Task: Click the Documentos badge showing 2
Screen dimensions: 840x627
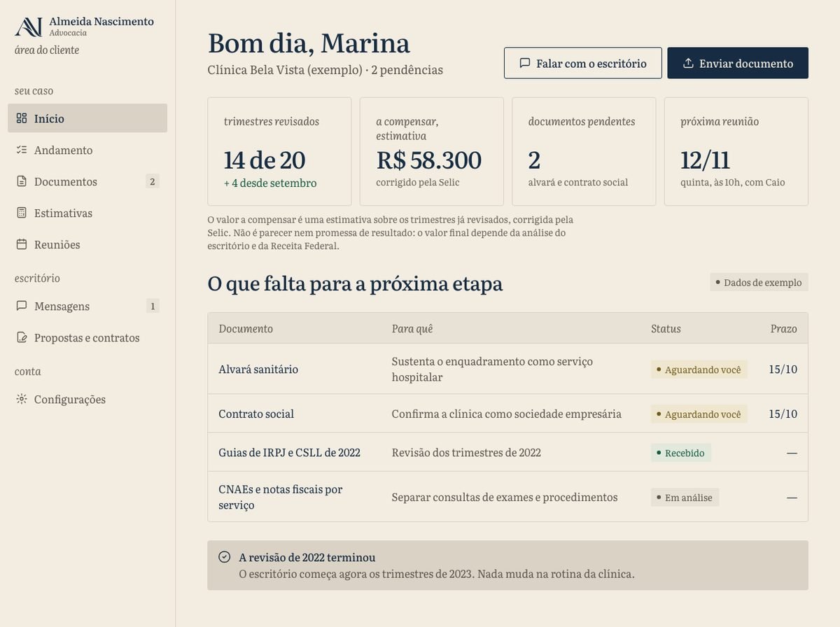Action: 152,181
